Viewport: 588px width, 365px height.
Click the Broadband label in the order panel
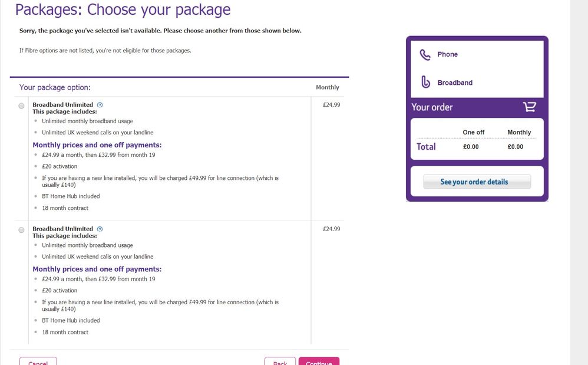click(455, 83)
